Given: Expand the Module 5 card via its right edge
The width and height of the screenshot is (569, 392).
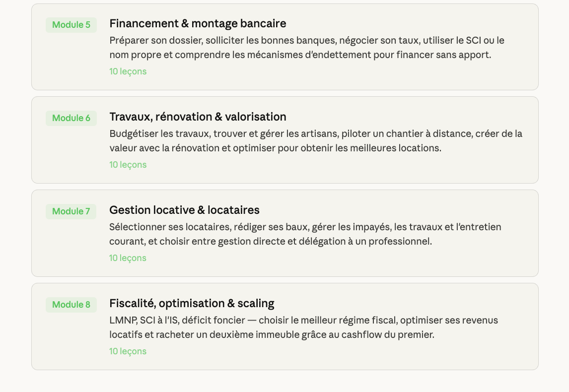Looking at the screenshot, I should [x=529, y=47].
